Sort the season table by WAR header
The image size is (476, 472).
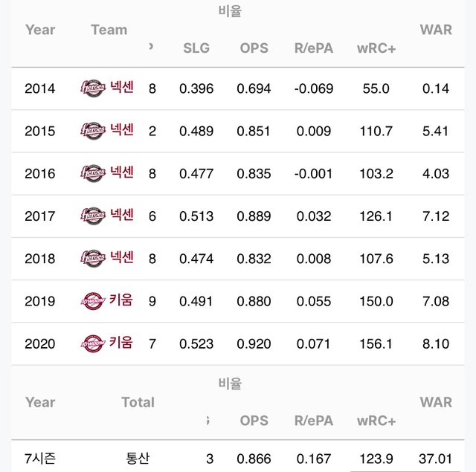point(436,30)
